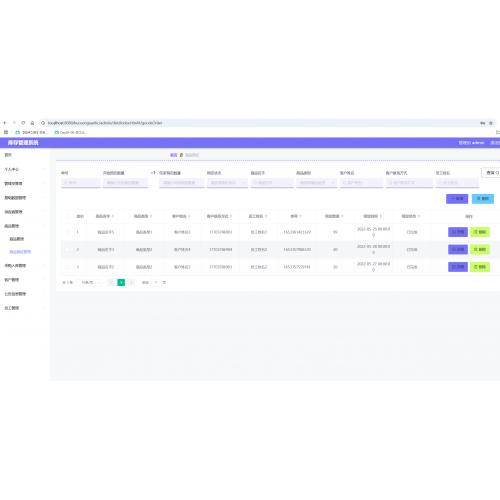Open the page-size dropdown in the pagination bar
Viewport: 500px width, 500px height.
tap(90, 282)
